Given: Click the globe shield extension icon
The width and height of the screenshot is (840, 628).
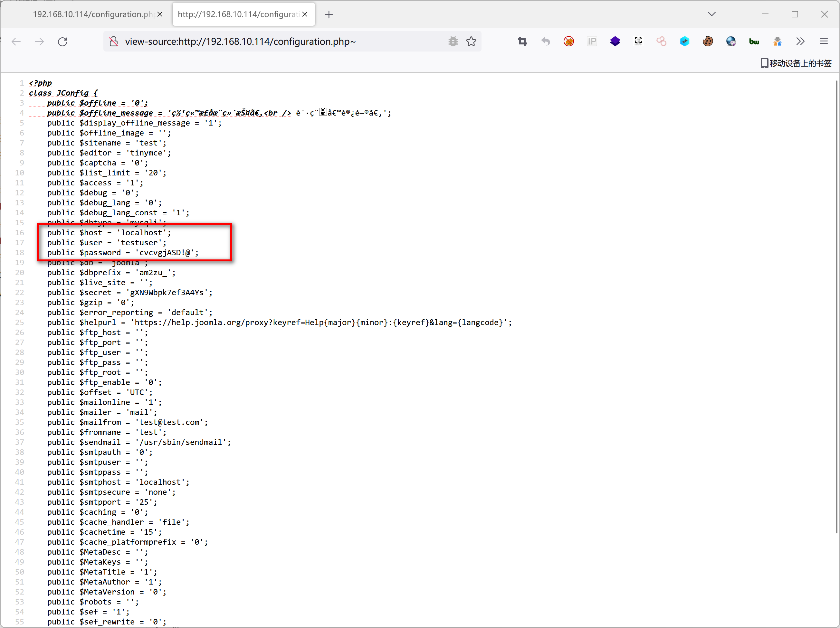Looking at the screenshot, I should [x=731, y=41].
